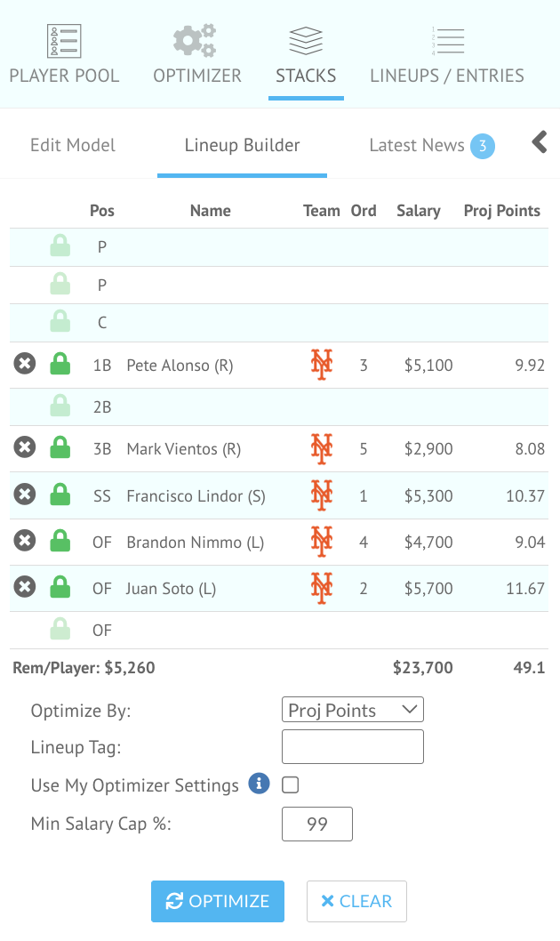Viewport: 560px width, 941px height.
Task: Click the Mets logo in Mark Vientos row
Action: pyautogui.click(x=321, y=448)
